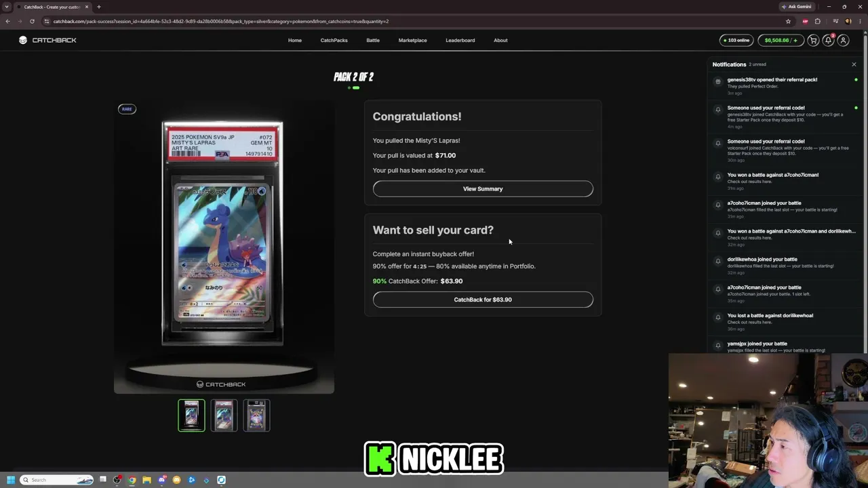
Task: Open the genesis38tv joined CatchBack referral notification
Action: point(785,117)
